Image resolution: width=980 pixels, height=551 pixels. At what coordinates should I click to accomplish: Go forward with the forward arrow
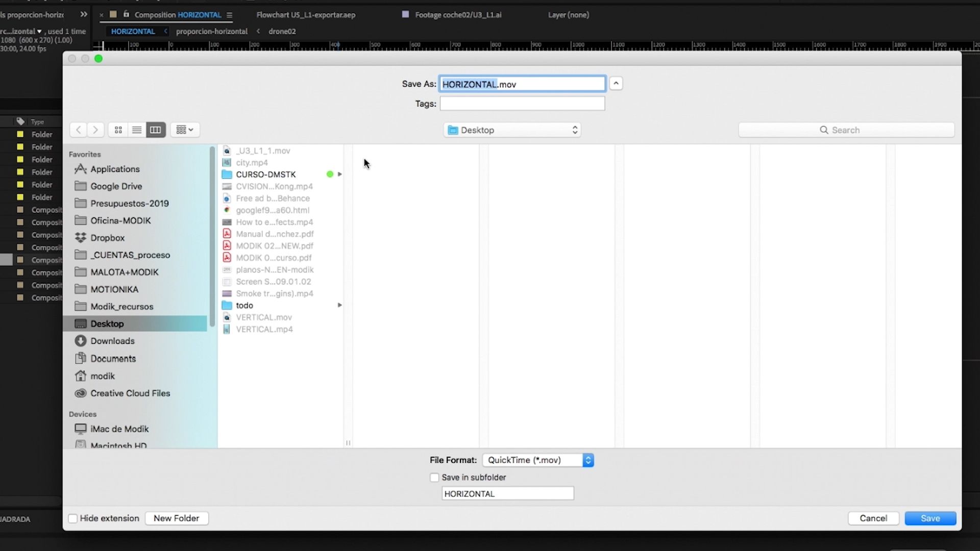pos(95,130)
